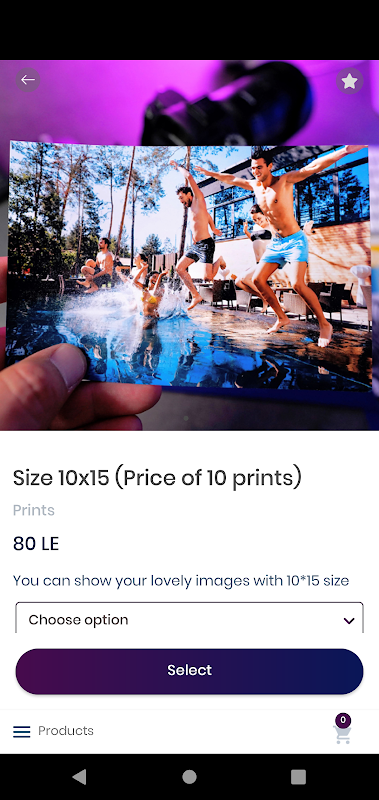Viewport: 379px width, 800px height.
Task: Open the shopping cart icon
Action: tap(343, 735)
